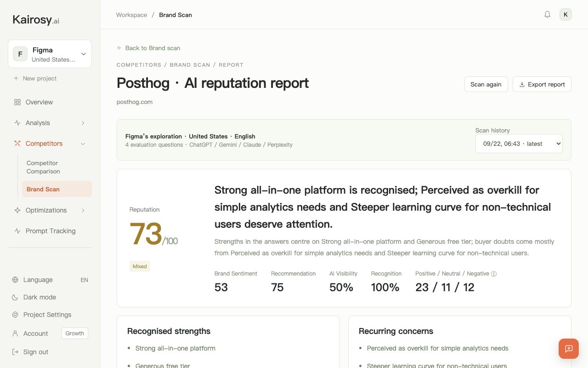The image size is (588, 368).
Task: Click the Recurring concerns heading
Action: (396, 331)
